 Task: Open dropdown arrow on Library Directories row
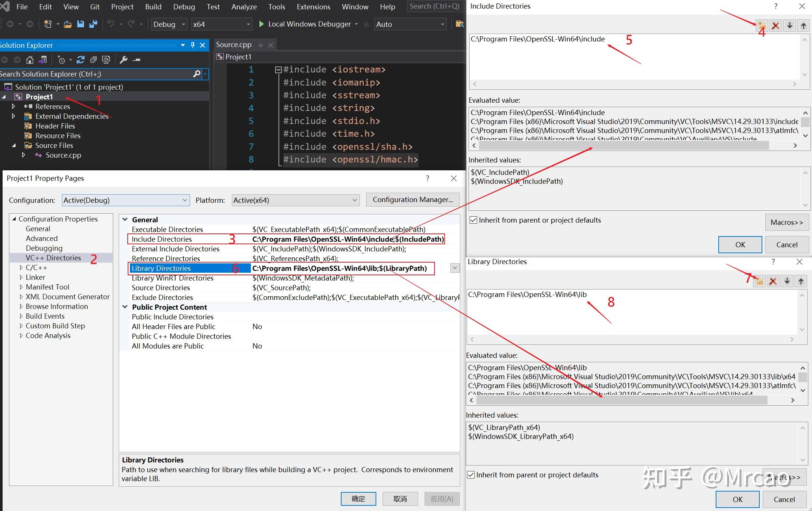(455, 268)
